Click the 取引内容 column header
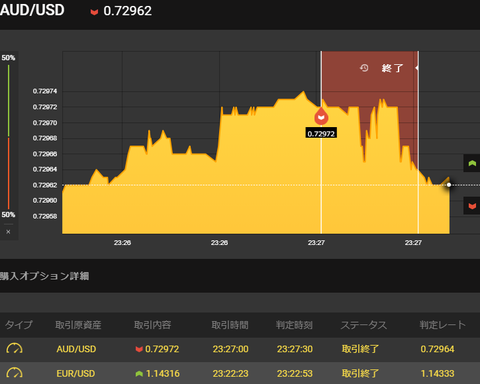Viewport: 480px width, 384px height. (152, 325)
